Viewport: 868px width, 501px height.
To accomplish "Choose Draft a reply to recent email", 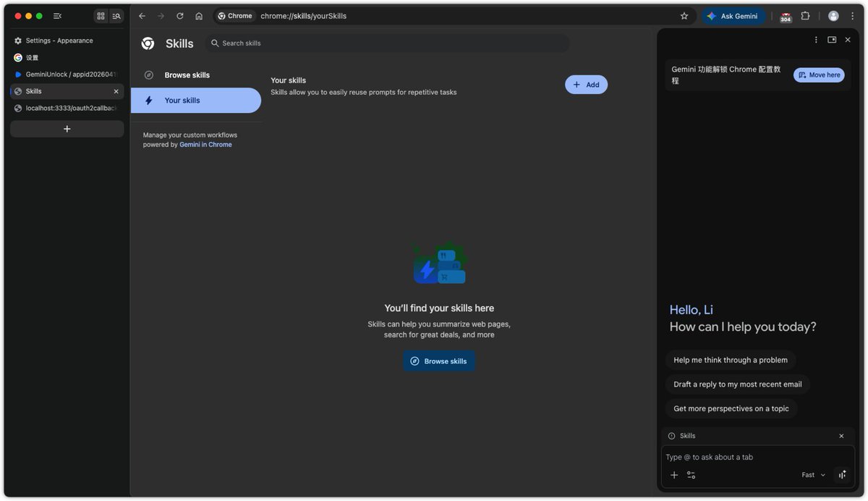I will [x=738, y=384].
